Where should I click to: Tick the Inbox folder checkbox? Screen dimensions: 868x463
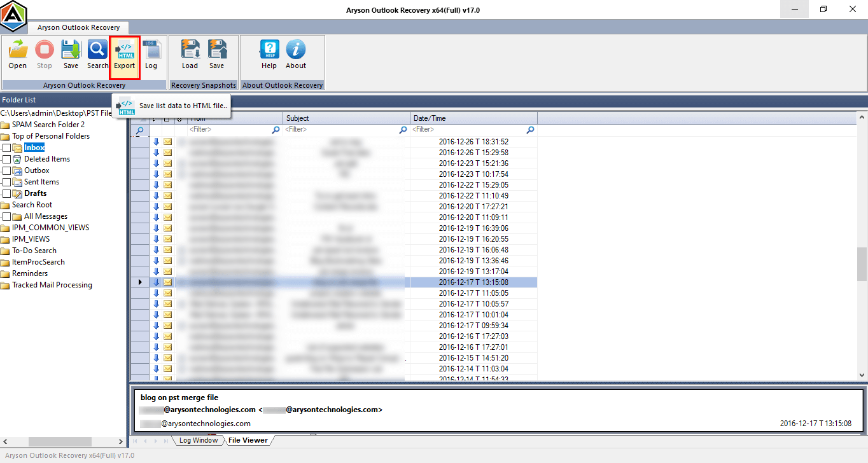pyautogui.click(x=7, y=148)
